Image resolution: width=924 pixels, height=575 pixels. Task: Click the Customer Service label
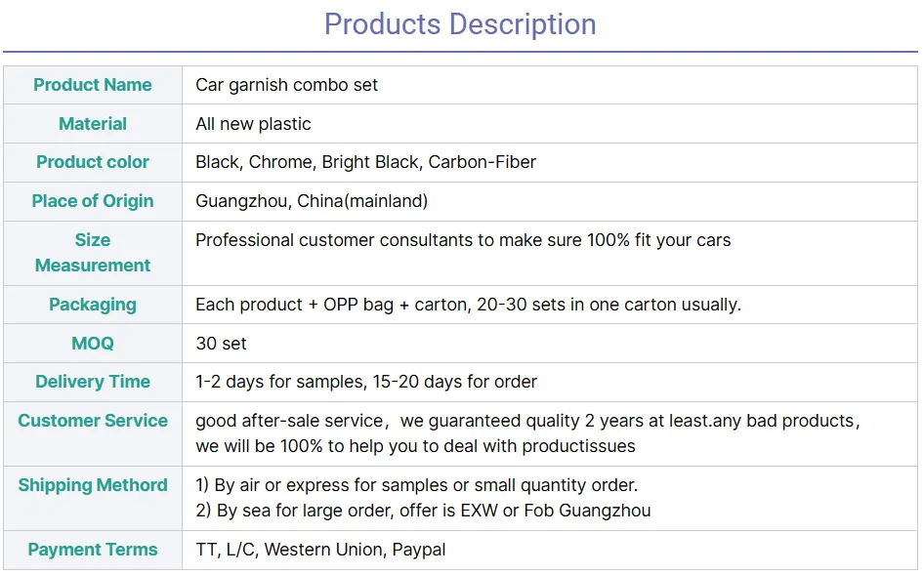click(x=93, y=421)
